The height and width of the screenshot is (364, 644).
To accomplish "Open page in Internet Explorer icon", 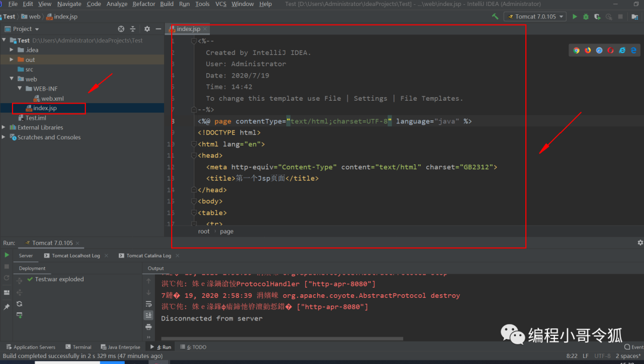I will click(x=622, y=50).
